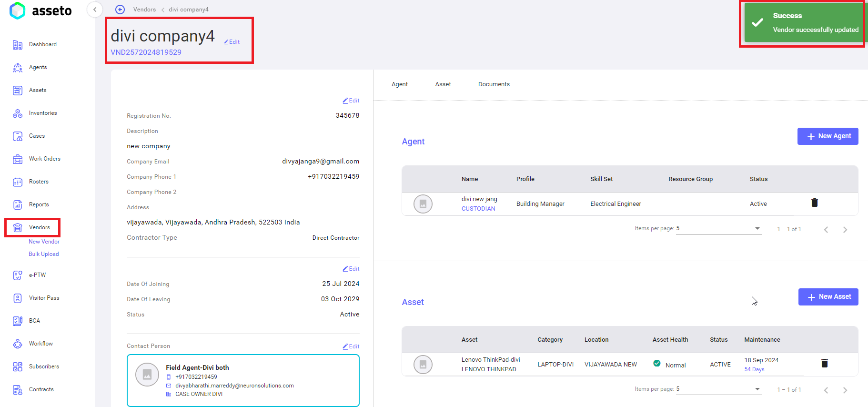This screenshot has height=407, width=868.
Task: Go to previous page in Asset table
Action: pos(826,390)
